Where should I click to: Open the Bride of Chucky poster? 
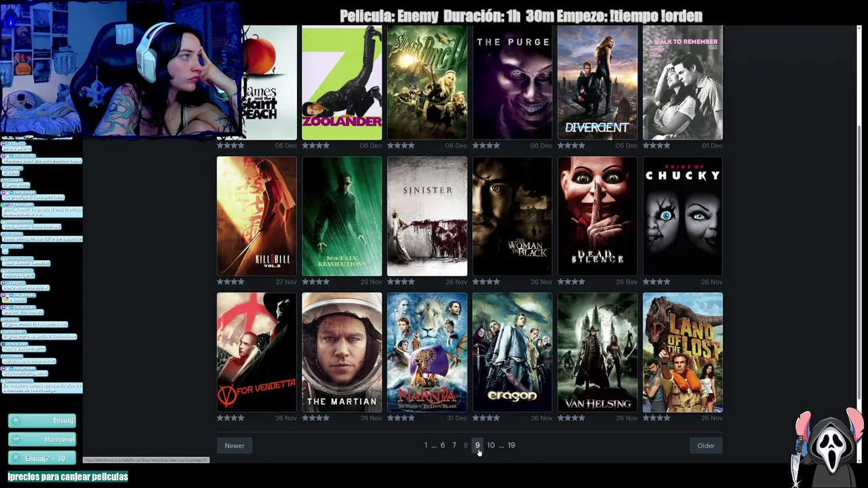coord(683,216)
